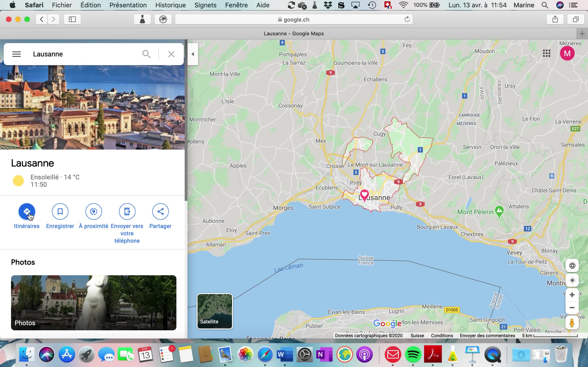Toggle the Satellite map layer thumbnail
This screenshot has width=588, height=367.
coord(215,311)
